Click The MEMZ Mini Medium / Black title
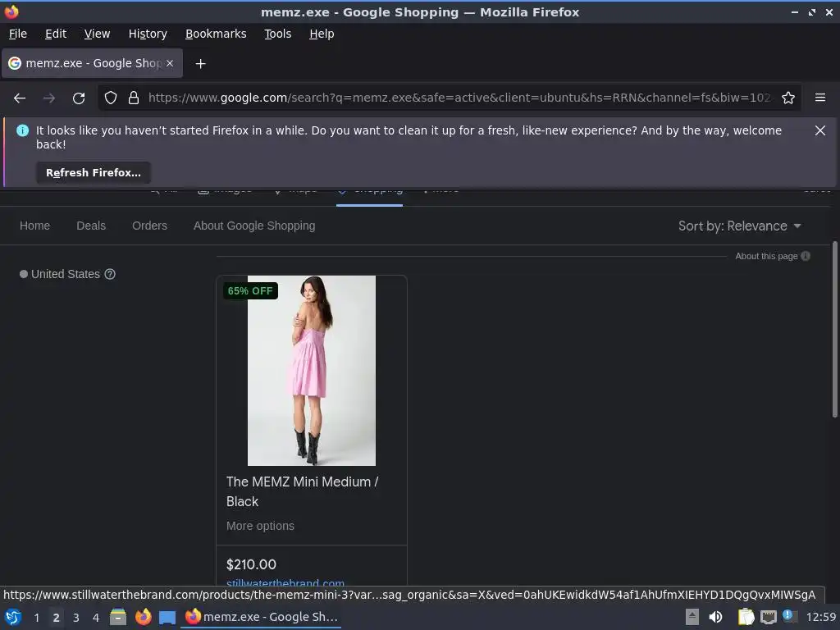Screen dimensions: 840x630 302,491
